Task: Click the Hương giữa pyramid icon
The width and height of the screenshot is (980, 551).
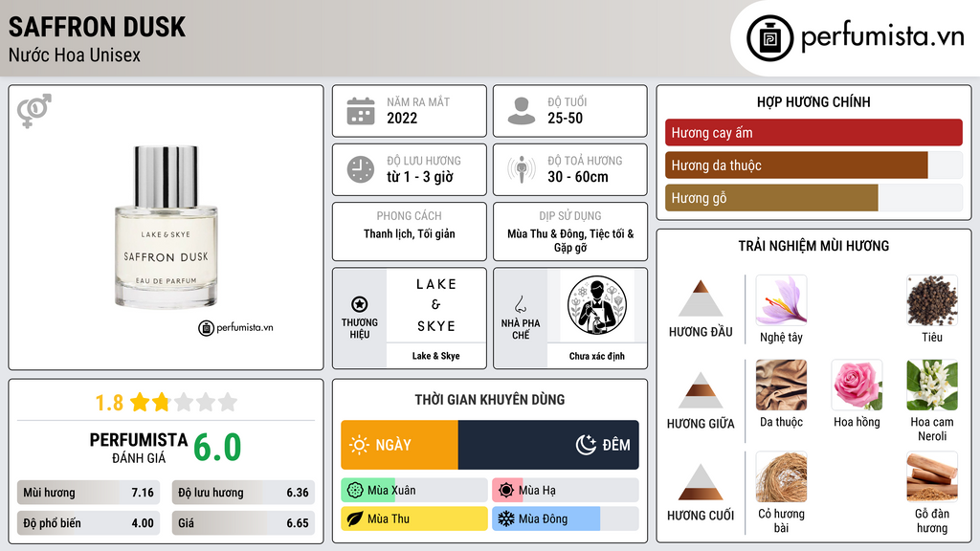Action: pos(701,390)
